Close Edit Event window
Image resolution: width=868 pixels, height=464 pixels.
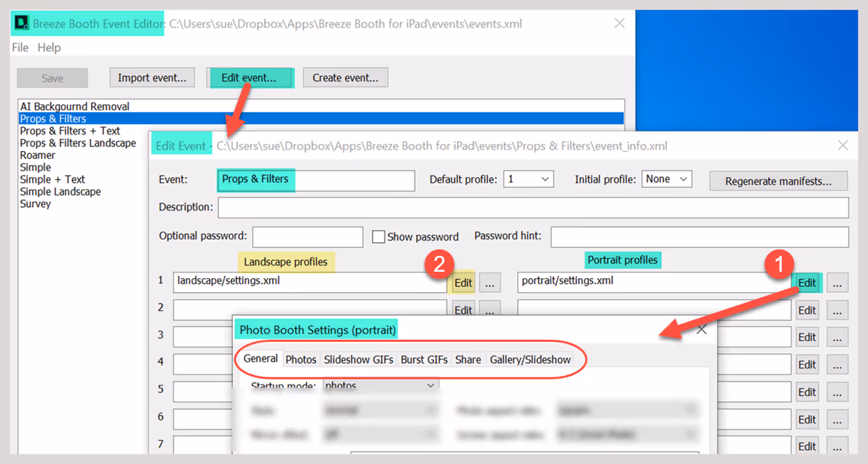[843, 145]
